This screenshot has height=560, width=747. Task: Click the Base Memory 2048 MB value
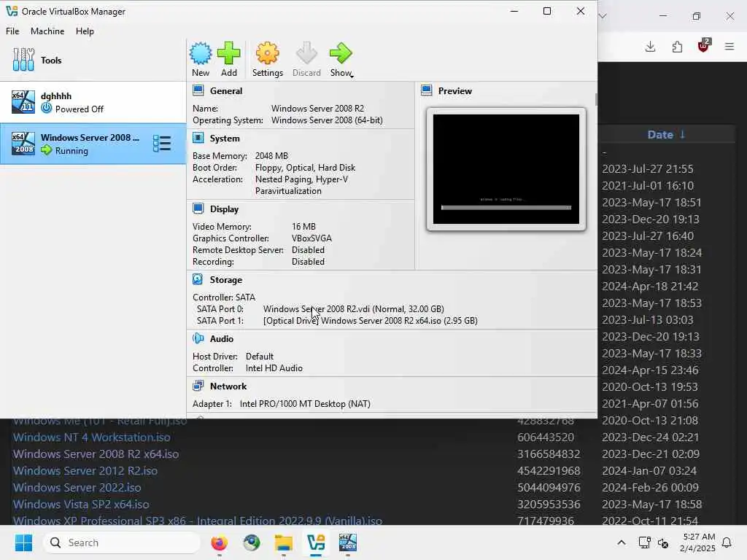271,156
